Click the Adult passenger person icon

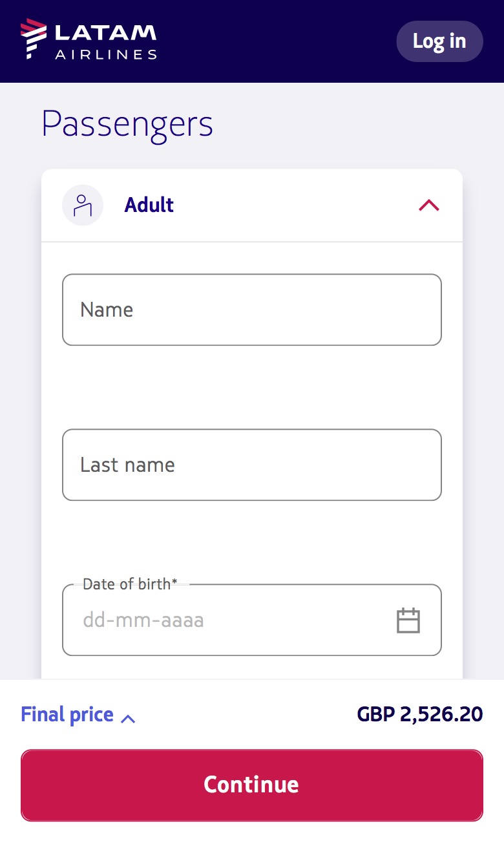[x=83, y=205]
